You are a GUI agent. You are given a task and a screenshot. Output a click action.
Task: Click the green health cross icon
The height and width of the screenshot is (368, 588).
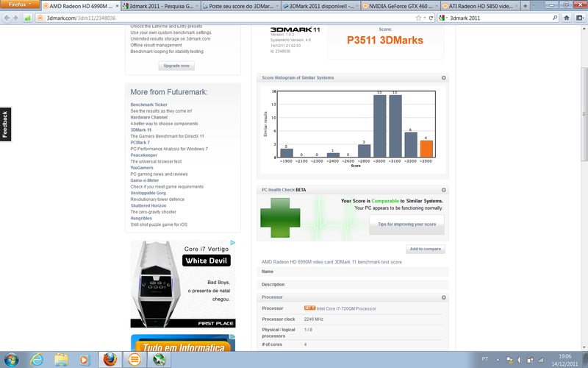pos(280,218)
